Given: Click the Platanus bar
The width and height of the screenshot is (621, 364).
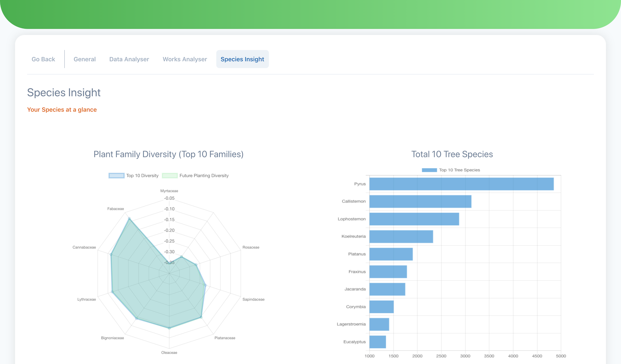Looking at the screenshot, I should (391, 254).
